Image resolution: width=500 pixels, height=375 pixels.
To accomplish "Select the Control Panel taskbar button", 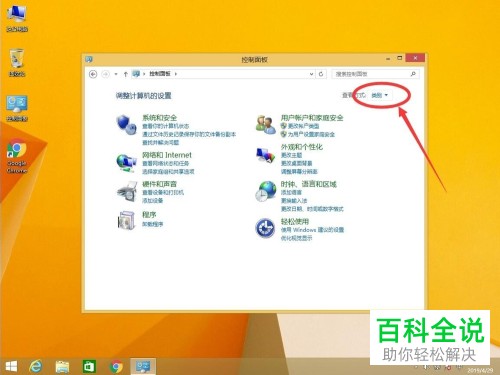I will [143, 366].
